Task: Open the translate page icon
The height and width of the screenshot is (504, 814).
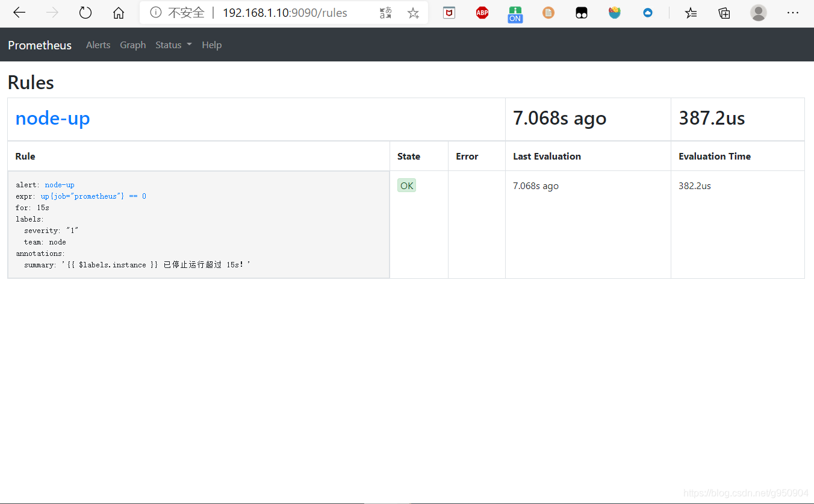Action: [x=385, y=13]
